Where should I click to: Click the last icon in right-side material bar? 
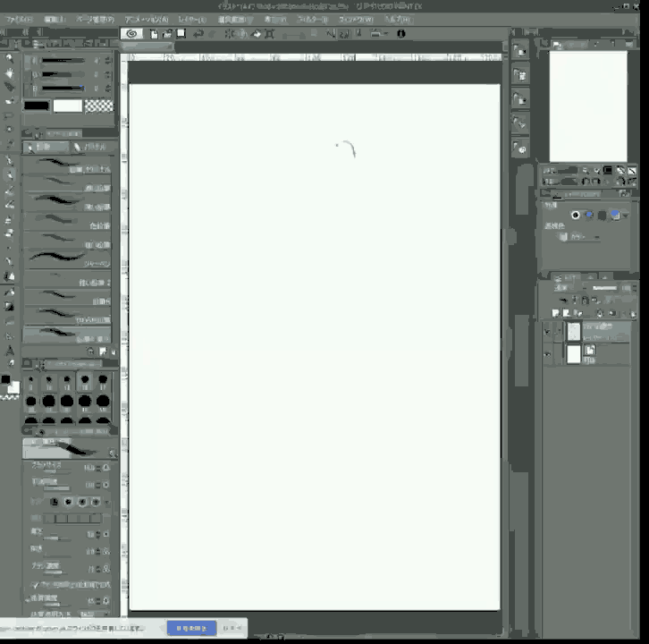click(520, 148)
